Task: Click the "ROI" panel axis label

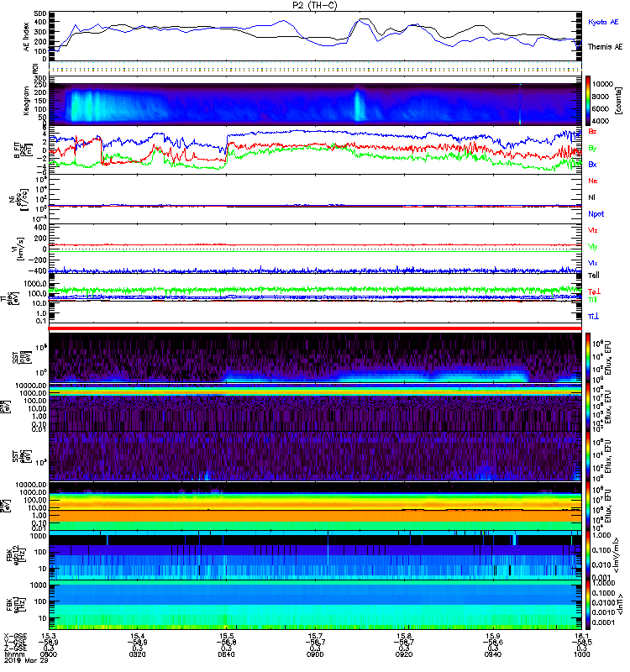Action: pos(36,69)
